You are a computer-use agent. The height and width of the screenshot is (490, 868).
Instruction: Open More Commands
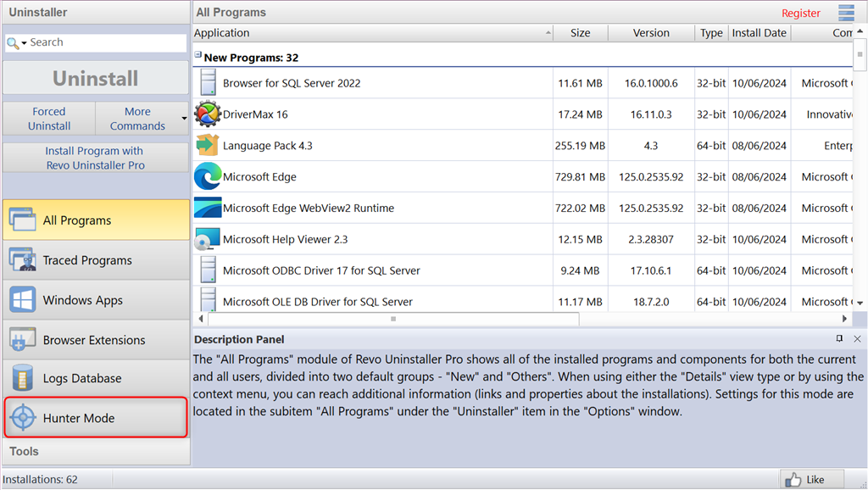pyautogui.click(x=137, y=119)
